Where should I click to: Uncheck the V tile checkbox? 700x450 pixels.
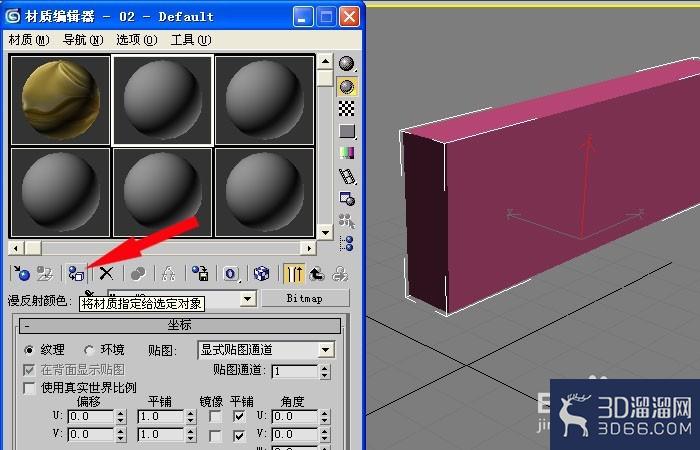(239, 435)
